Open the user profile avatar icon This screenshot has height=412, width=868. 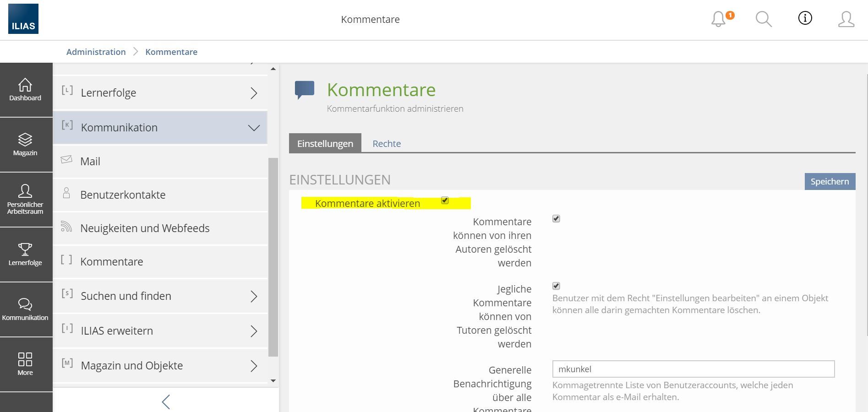(x=846, y=19)
